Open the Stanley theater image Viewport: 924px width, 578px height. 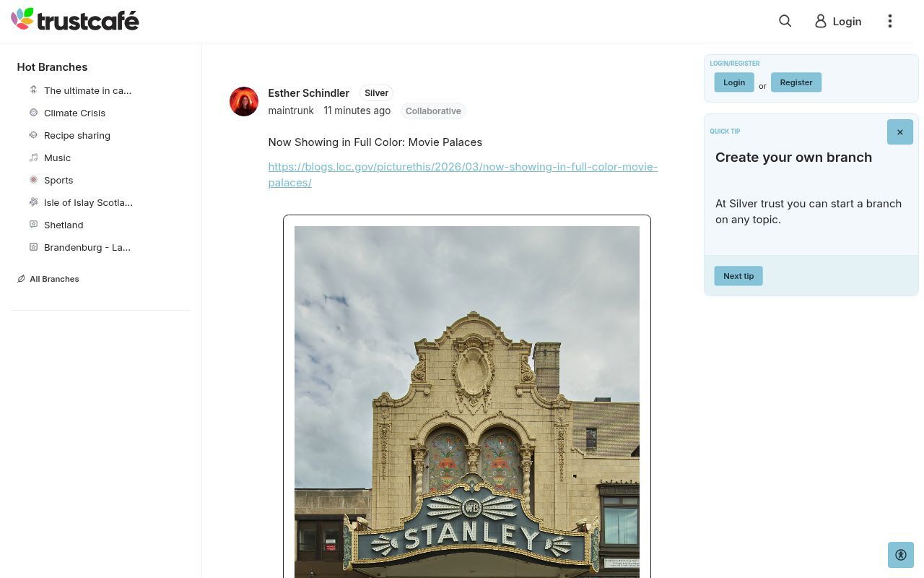tap(467, 402)
